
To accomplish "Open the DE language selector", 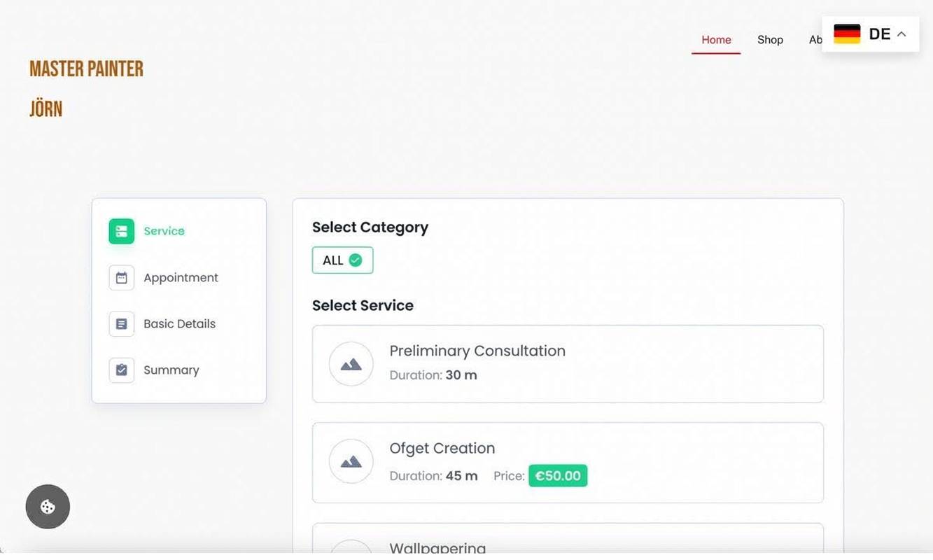I will [x=880, y=32].
